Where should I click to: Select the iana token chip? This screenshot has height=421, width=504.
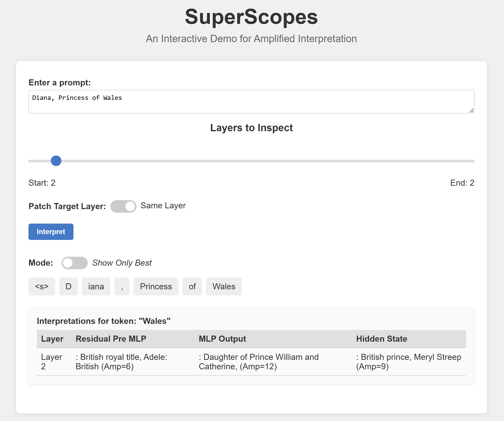(96, 286)
